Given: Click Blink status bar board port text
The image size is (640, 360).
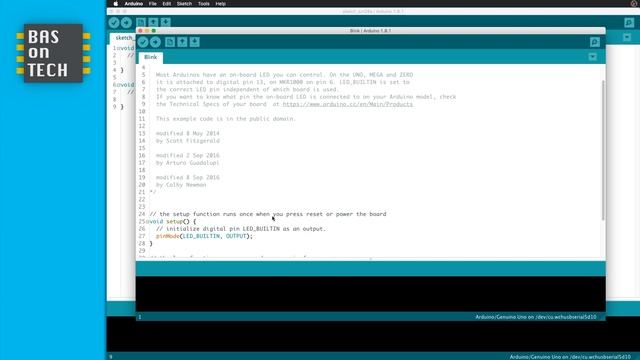Looking at the screenshot, I should (536, 317).
